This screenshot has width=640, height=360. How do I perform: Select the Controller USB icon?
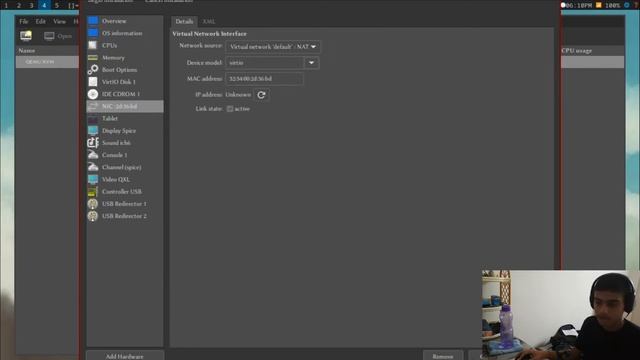[x=93, y=192]
